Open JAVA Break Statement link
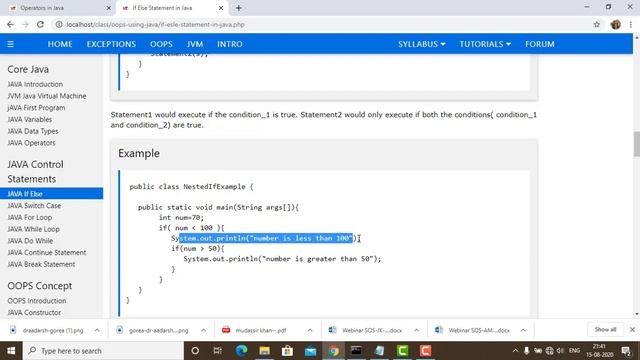This screenshot has height=360, width=640. pos(41,264)
